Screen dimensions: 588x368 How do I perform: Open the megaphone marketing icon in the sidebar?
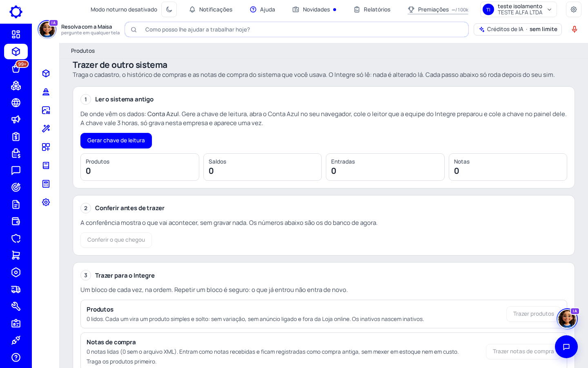(x=16, y=119)
